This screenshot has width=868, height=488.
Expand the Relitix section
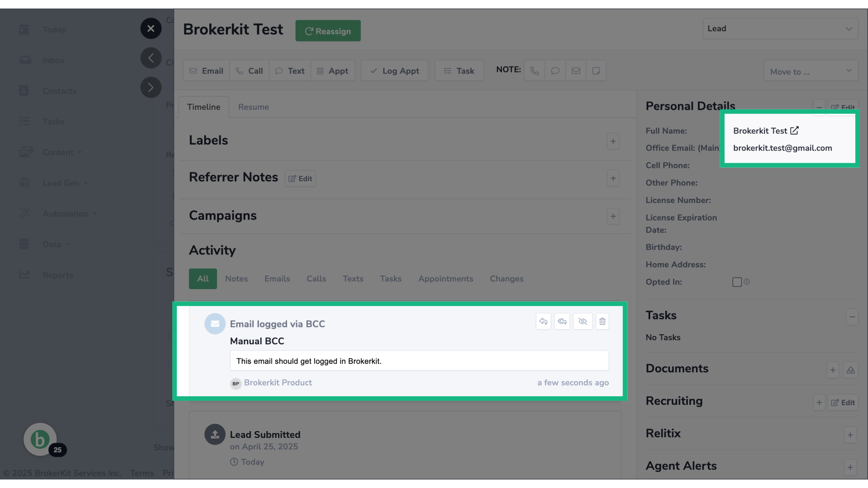pyautogui.click(x=850, y=435)
